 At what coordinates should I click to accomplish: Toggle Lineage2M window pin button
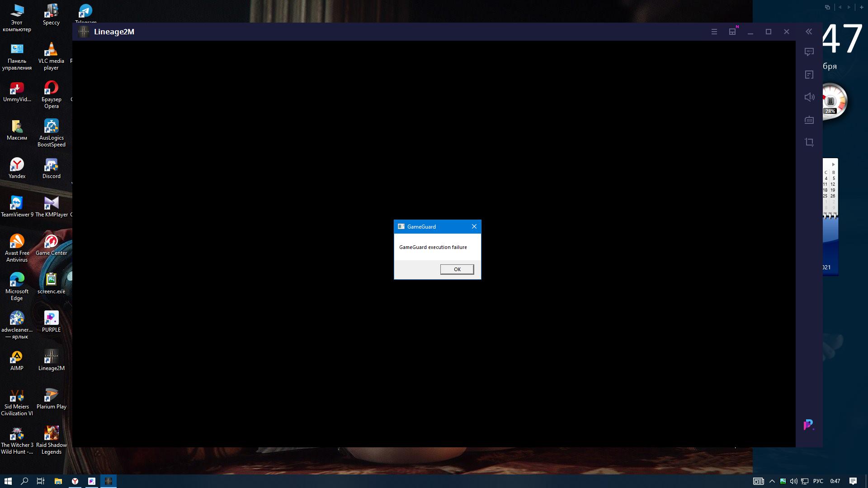point(732,31)
